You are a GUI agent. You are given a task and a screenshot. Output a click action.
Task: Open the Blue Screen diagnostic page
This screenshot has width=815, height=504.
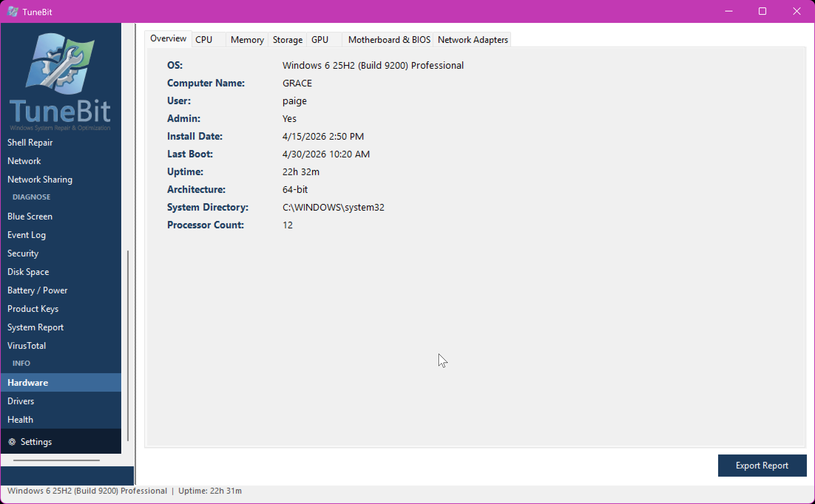pos(61,216)
